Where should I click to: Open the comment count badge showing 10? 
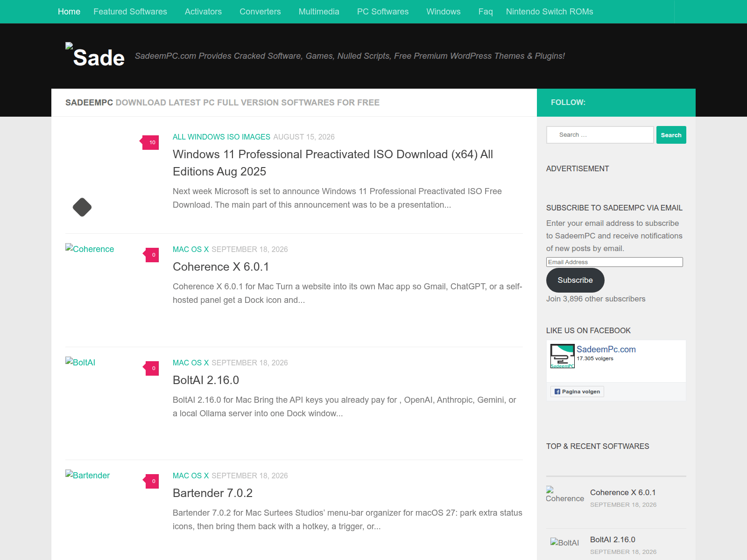coord(150,142)
